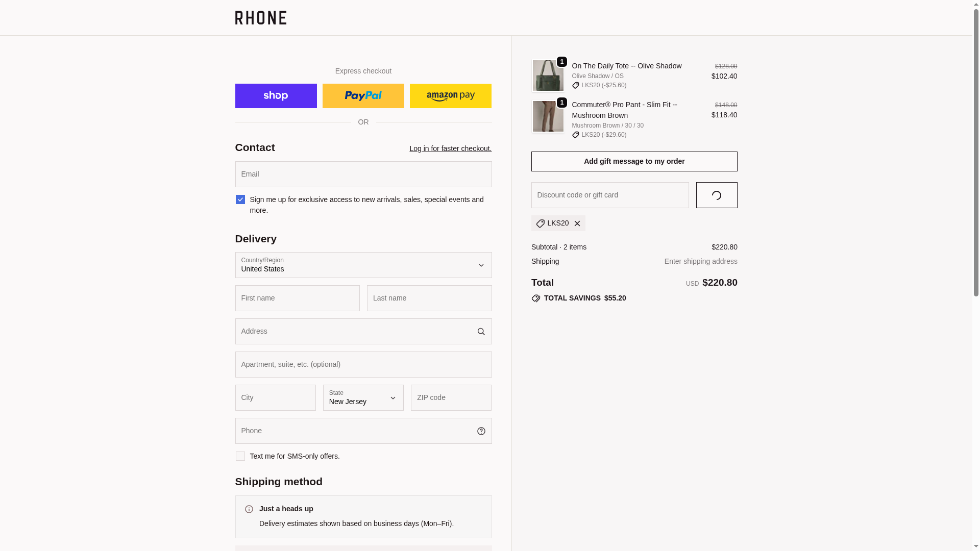Expand the State dropdown
This screenshot has height=551, width=980.
(363, 398)
